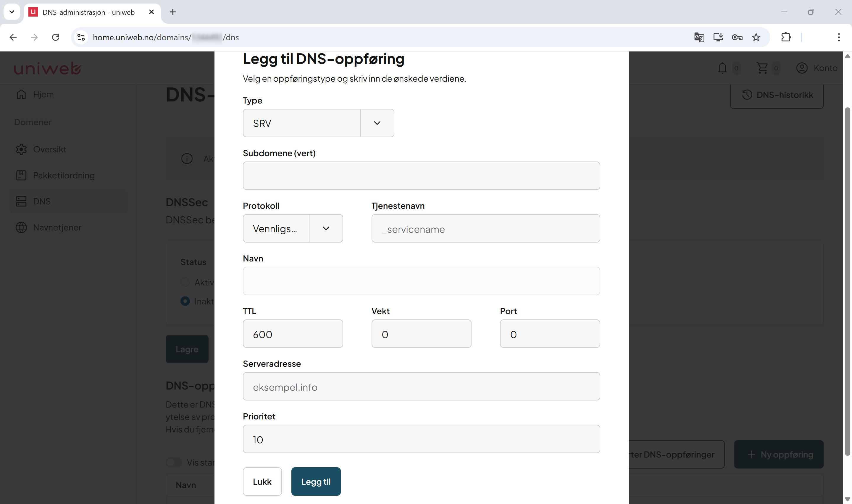The image size is (852, 504).
Task: Click the Ny oppføring button
Action: [779, 454]
